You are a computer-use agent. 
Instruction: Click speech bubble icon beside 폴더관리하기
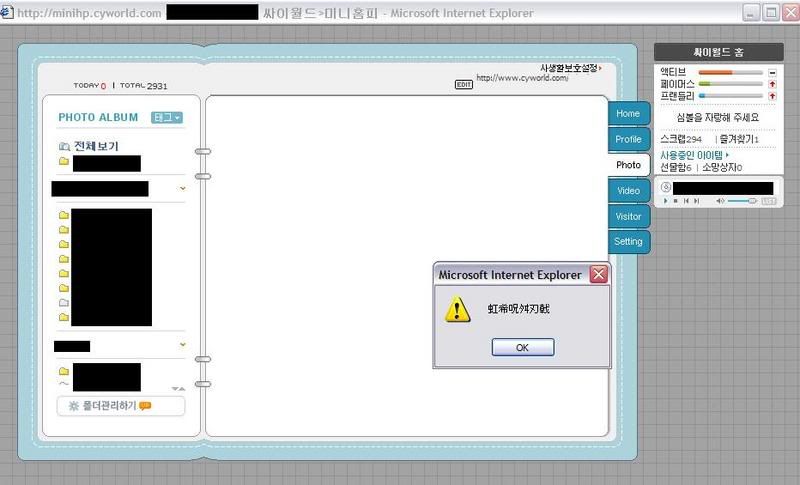[145, 406]
